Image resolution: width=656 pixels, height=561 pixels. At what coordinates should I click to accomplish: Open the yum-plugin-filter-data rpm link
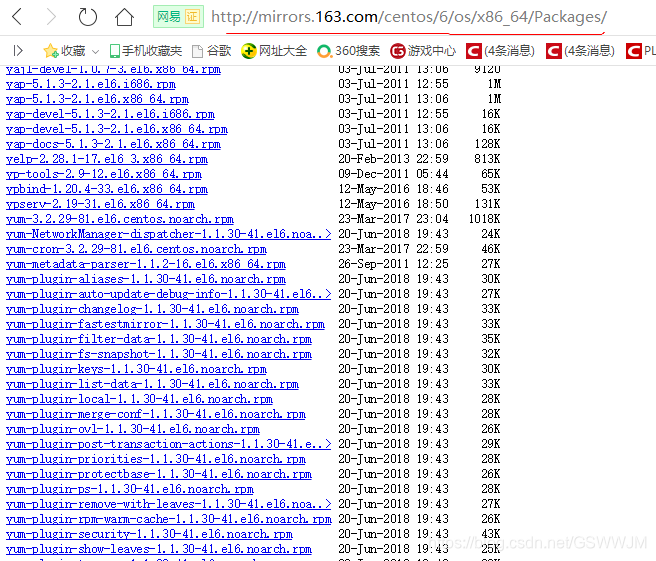159,339
